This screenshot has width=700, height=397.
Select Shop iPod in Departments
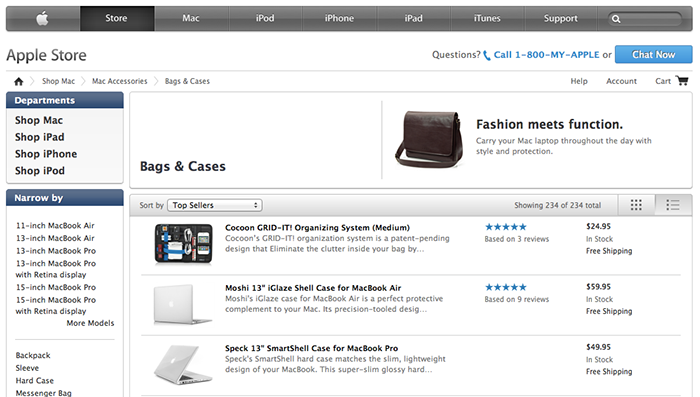tap(40, 171)
